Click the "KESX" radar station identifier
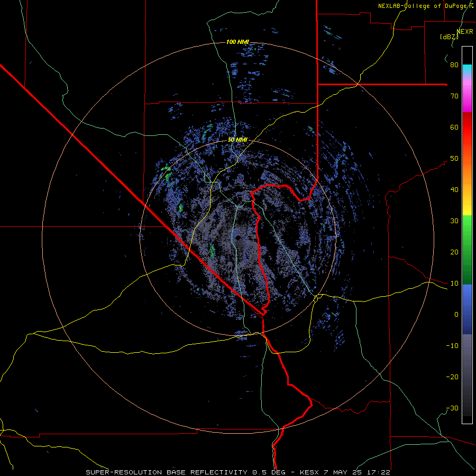 tap(309, 472)
